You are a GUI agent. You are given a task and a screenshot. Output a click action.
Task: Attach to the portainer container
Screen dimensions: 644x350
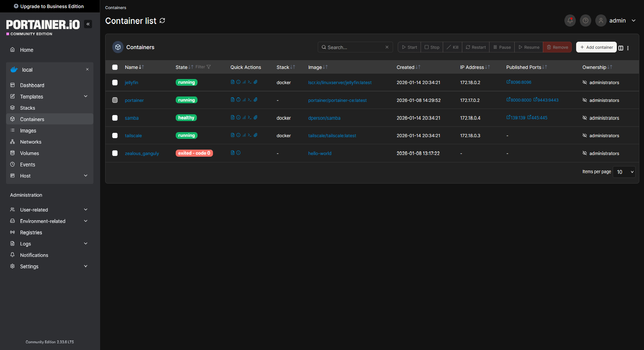click(256, 100)
